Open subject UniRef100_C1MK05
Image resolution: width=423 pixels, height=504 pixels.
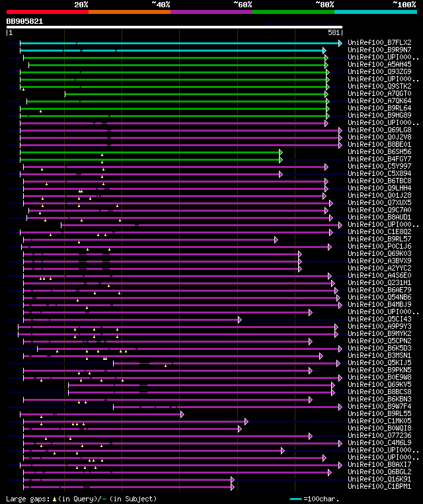click(x=379, y=421)
